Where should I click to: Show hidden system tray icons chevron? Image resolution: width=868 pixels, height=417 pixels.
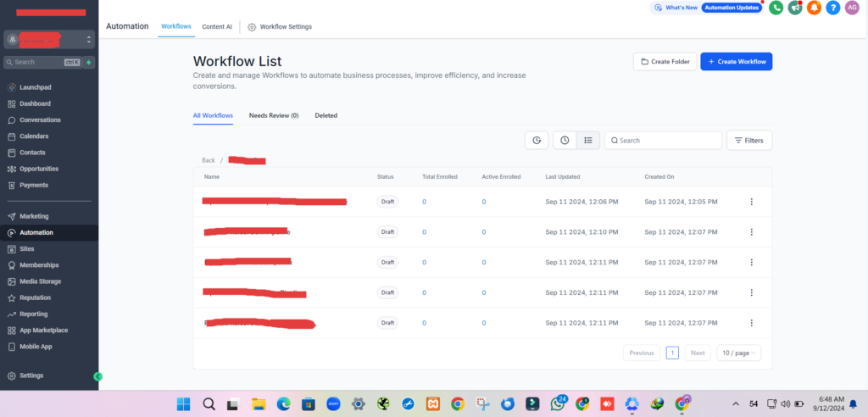[736, 403]
